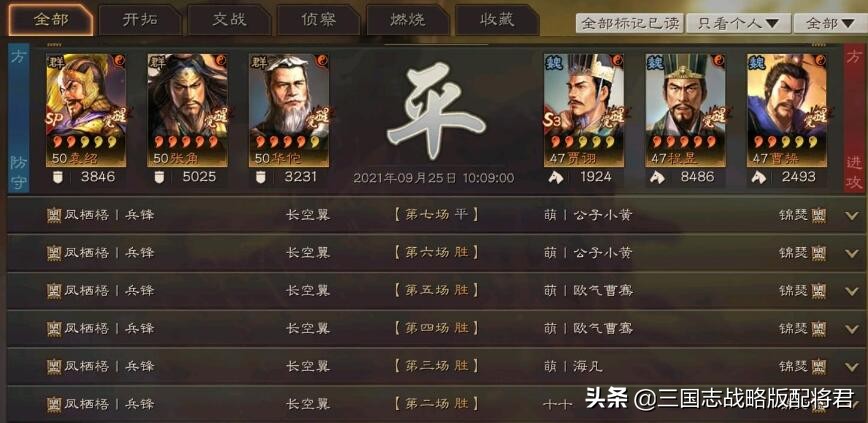The image size is (868, 423).
Task: Open the SP 袁绍 hero card
Action: 86,110
